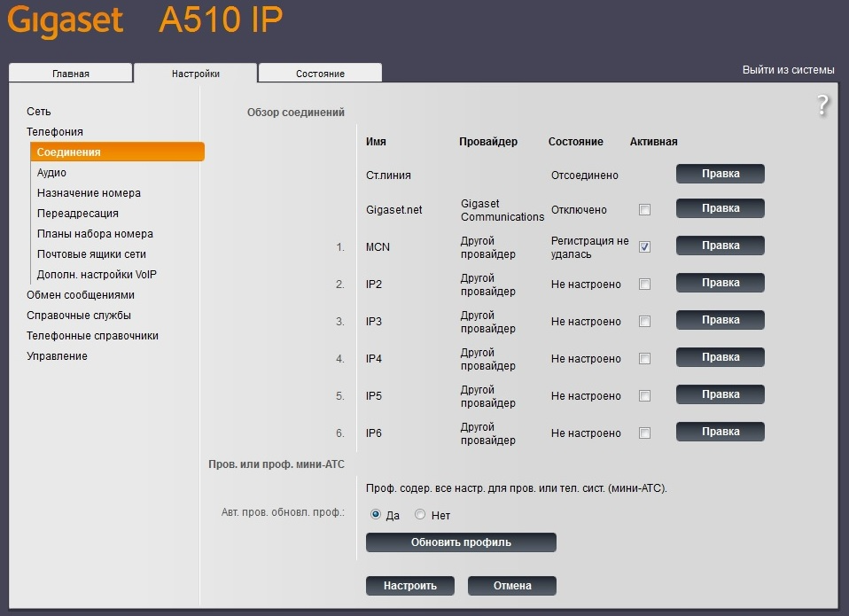The width and height of the screenshot is (849, 616).
Task: Switch to the Состояние tab
Action: 320,73
